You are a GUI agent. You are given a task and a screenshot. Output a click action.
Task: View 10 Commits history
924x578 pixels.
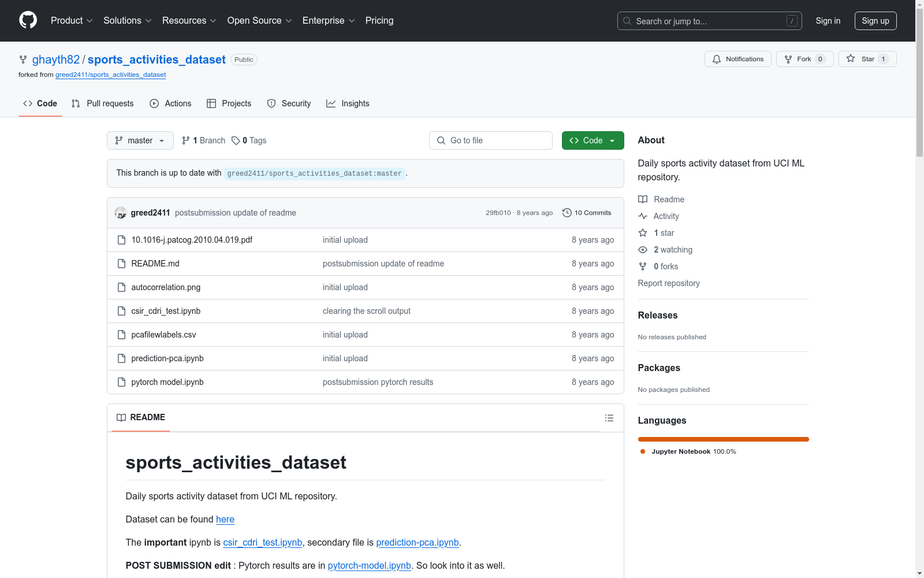[587, 213]
